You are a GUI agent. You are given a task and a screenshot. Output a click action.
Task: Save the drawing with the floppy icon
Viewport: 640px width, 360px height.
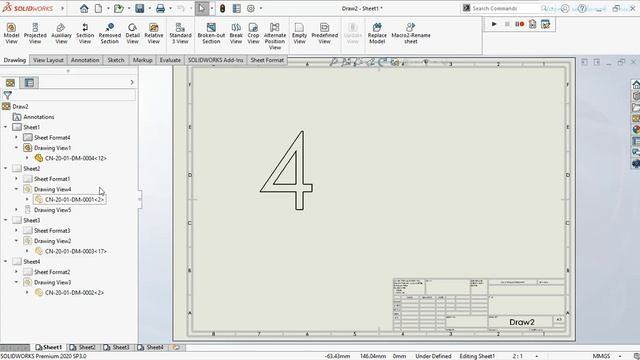click(x=140, y=8)
